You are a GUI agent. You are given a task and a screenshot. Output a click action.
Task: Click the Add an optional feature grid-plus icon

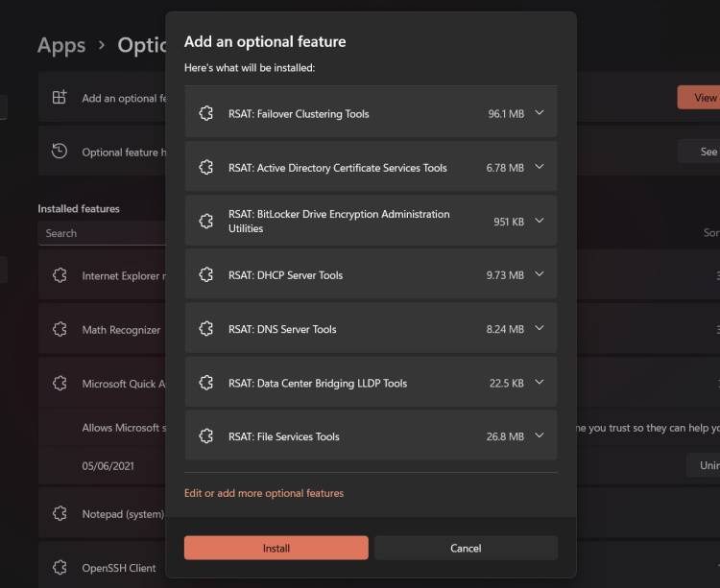coord(60,97)
